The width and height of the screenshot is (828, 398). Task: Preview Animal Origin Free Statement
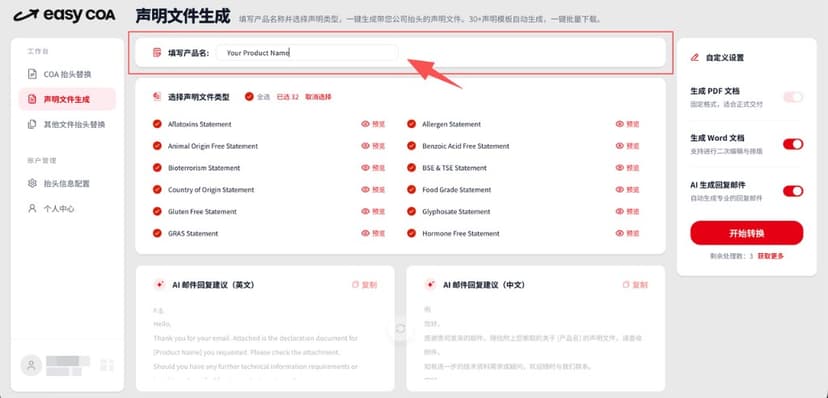(x=373, y=146)
